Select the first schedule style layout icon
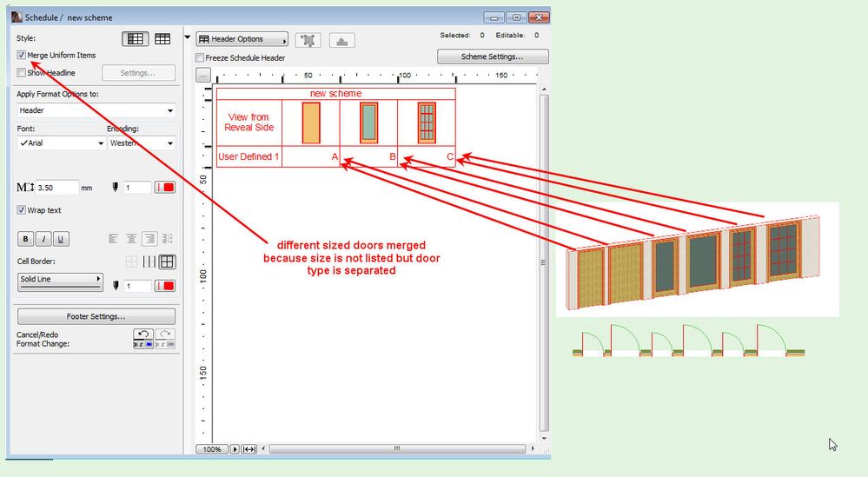 pos(135,39)
